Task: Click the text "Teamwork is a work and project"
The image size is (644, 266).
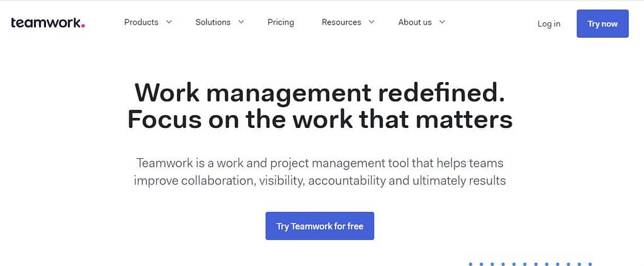Action: [223, 163]
